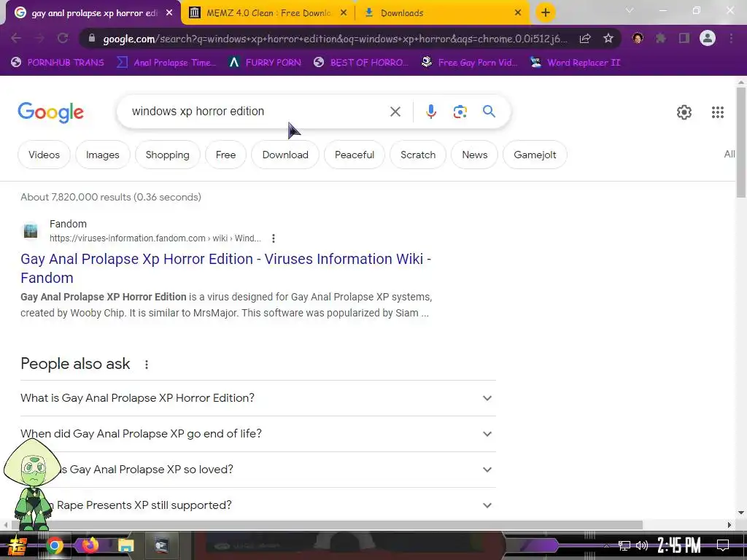
Task: Click the browser back arrow
Action: [x=16, y=38]
